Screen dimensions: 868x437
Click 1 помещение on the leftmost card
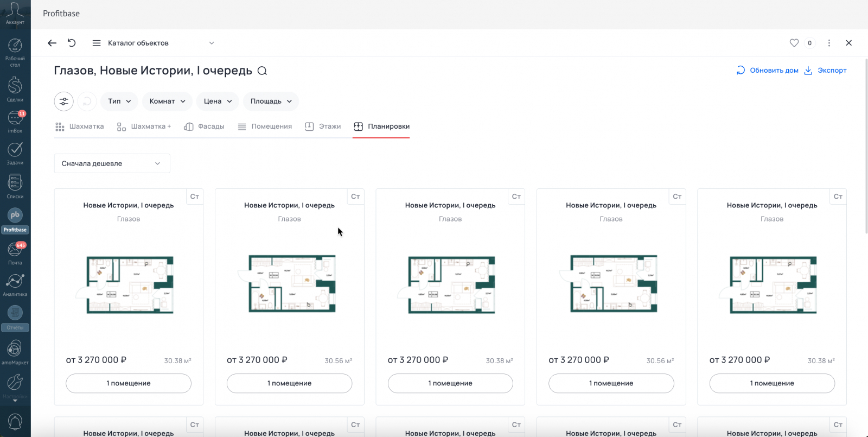click(x=129, y=383)
